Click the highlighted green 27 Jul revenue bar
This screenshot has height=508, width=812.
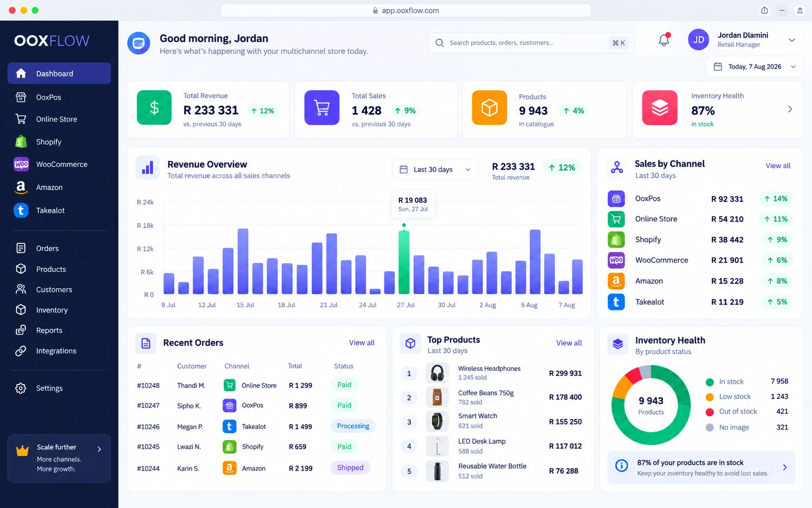(404, 262)
